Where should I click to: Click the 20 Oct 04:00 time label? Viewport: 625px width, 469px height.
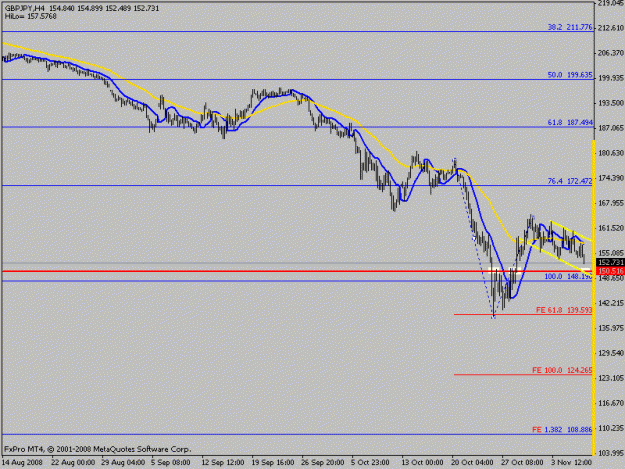472,463
